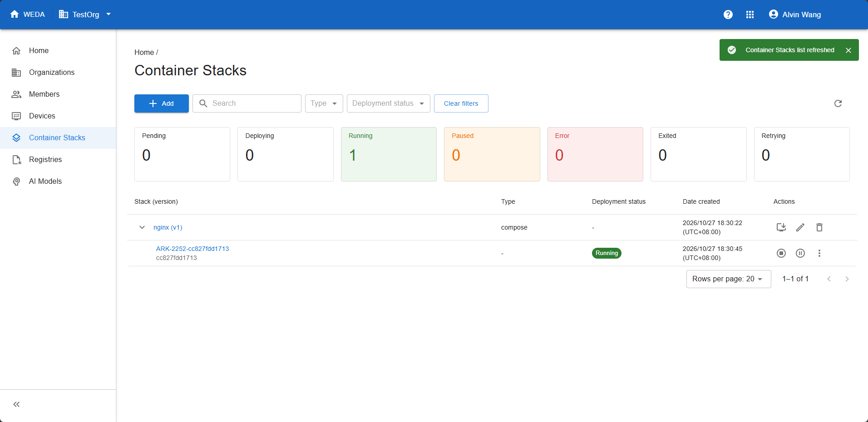The image size is (868, 422).
Task: Filter by the Error status card
Action: (x=595, y=154)
